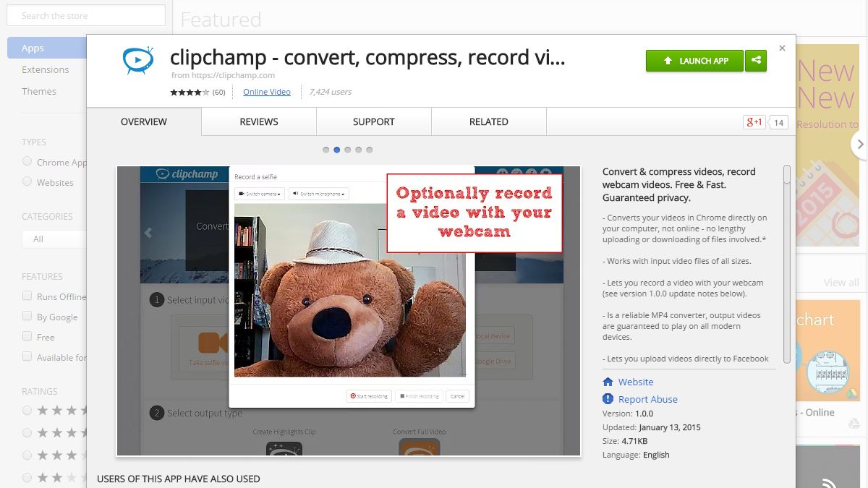Click the review count (60)
Viewport: 868px width, 488px height.
coord(219,92)
